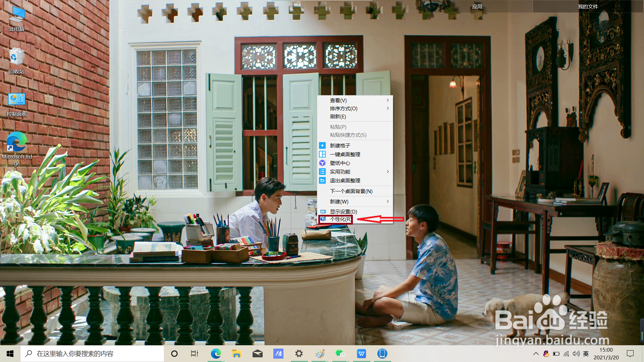Select 显示设置(D) menu entry

point(343,212)
